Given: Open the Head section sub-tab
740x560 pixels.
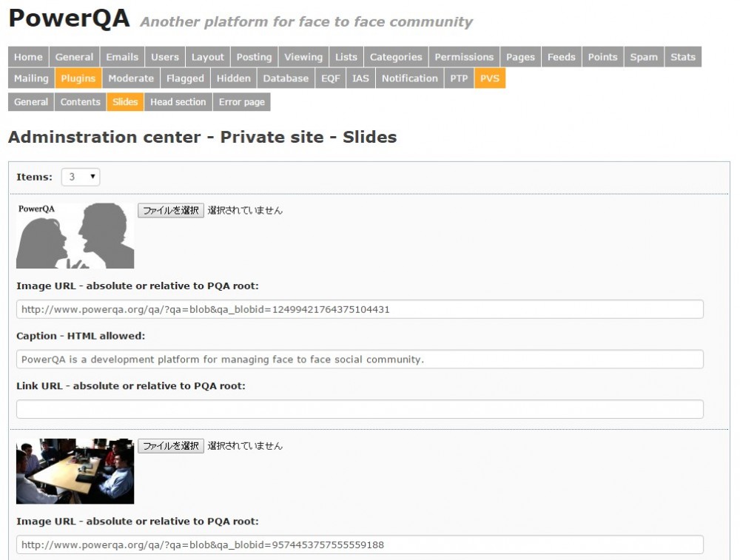Looking at the screenshot, I should (x=178, y=102).
